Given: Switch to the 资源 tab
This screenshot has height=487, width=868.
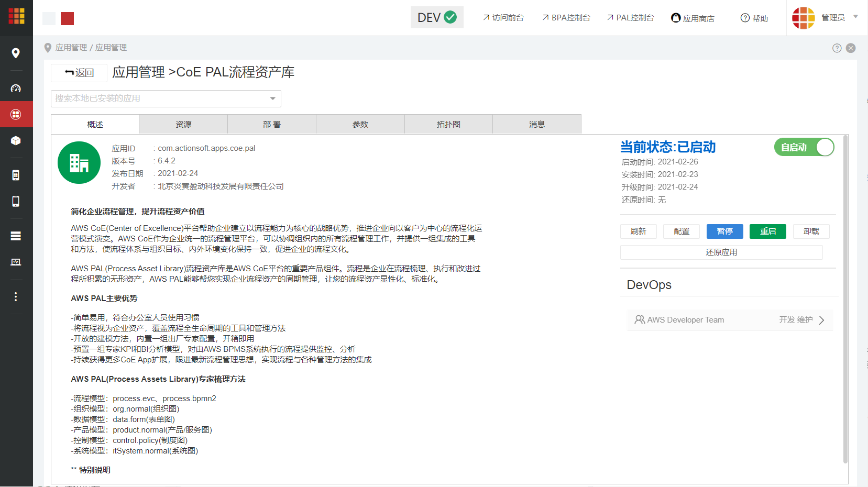Looking at the screenshot, I should click(x=183, y=124).
